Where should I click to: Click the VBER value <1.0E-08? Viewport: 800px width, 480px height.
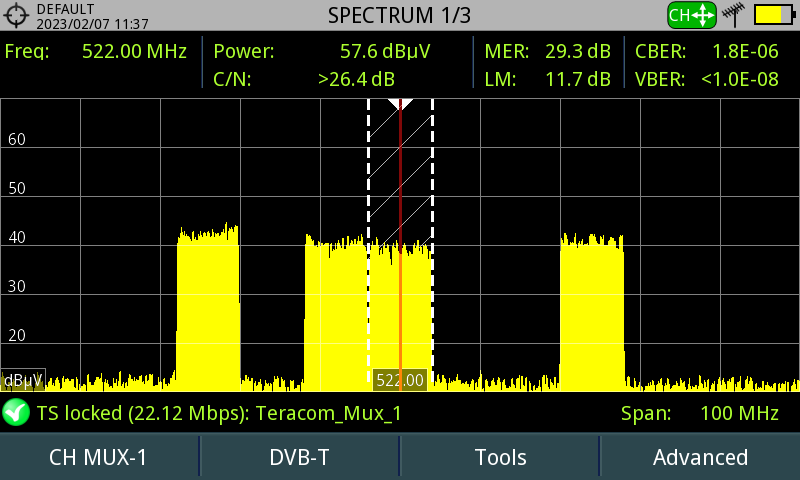click(x=740, y=79)
